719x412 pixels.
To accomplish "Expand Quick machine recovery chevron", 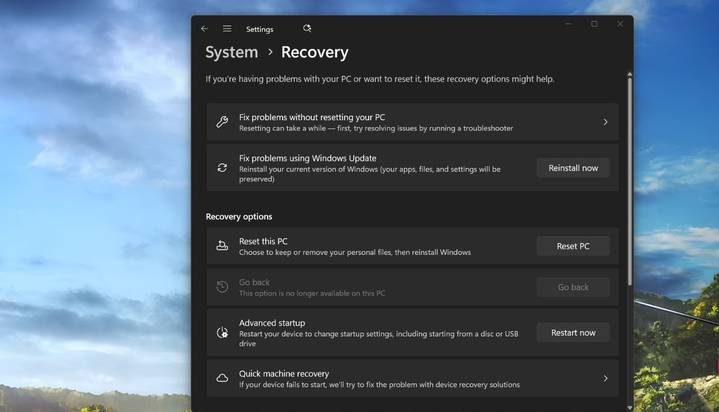I will pyautogui.click(x=605, y=378).
